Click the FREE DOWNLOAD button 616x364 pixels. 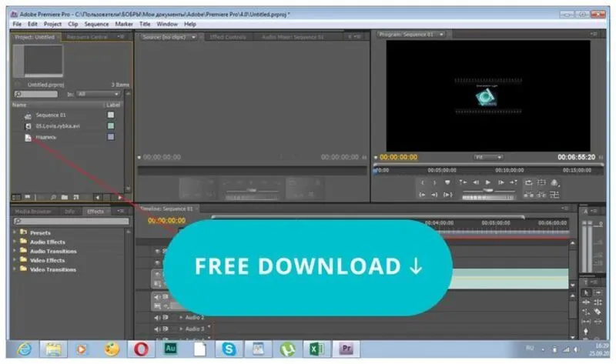[308, 266]
